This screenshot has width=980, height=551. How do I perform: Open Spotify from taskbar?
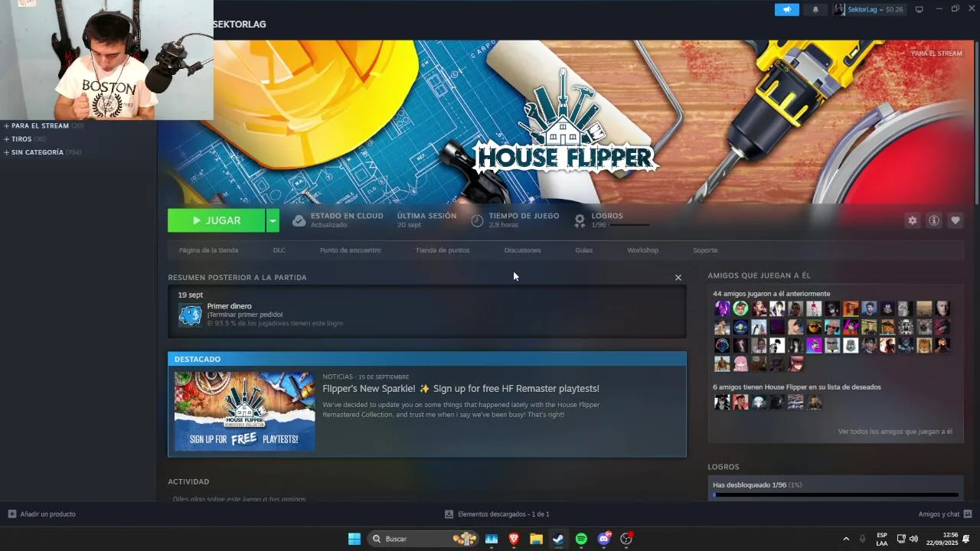581,539
